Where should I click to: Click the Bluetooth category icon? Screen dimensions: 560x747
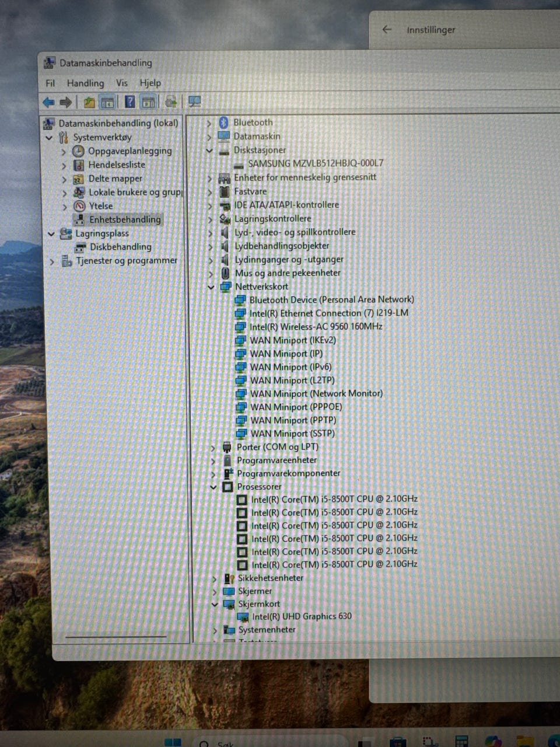click(223, 122)
